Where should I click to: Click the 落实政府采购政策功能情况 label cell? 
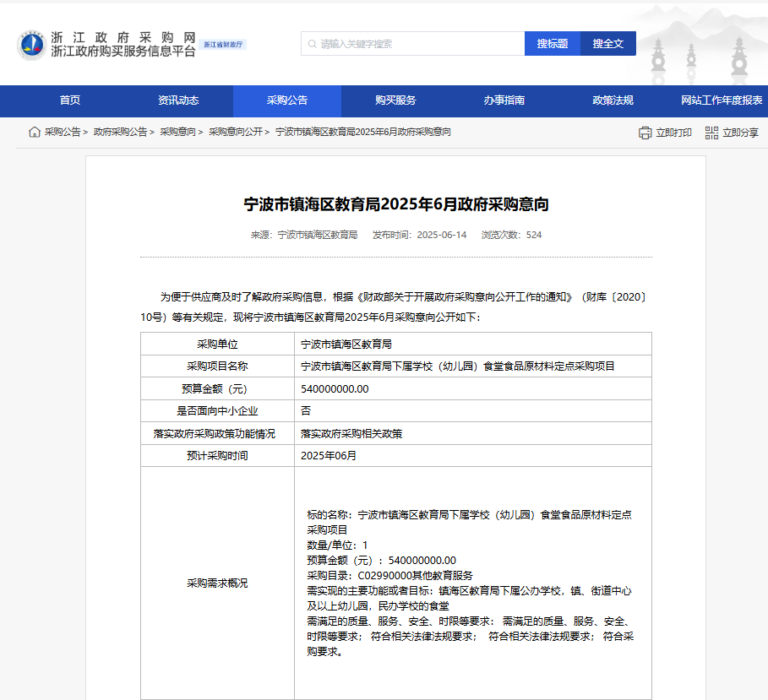pos(217,433)
